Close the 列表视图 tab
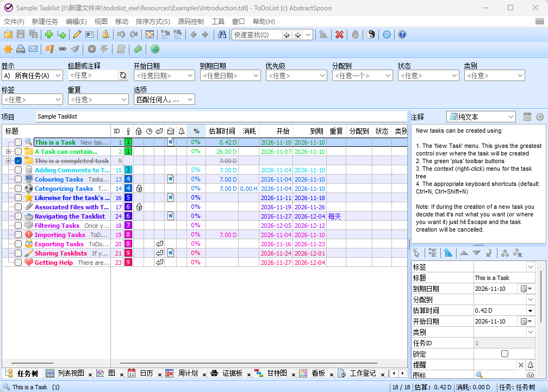Viewport: 548px width, 392px height. click(x=90, y=375)
